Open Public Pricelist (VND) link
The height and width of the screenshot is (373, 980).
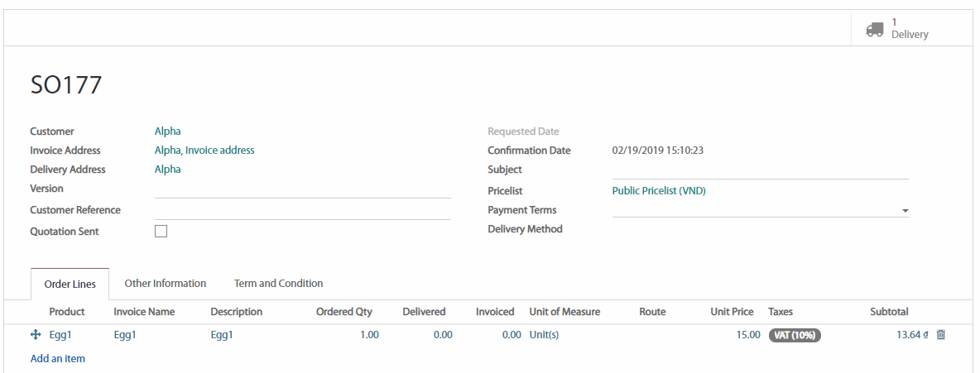[x=659, y=191]
